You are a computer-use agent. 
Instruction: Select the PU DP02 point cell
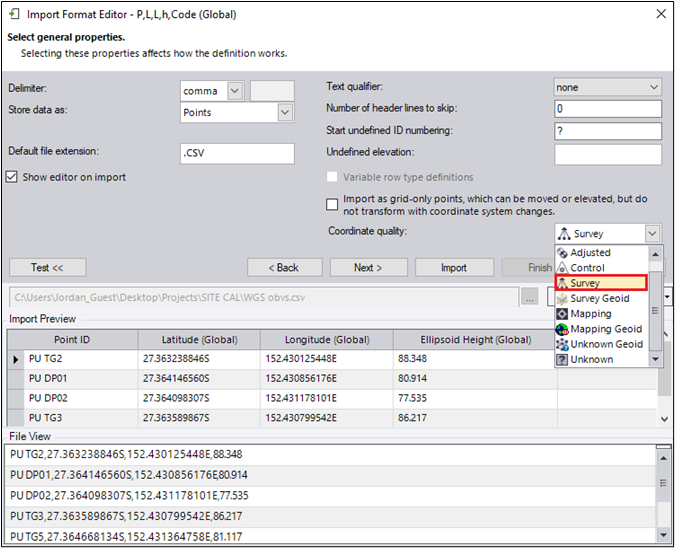tap(81, 398)
